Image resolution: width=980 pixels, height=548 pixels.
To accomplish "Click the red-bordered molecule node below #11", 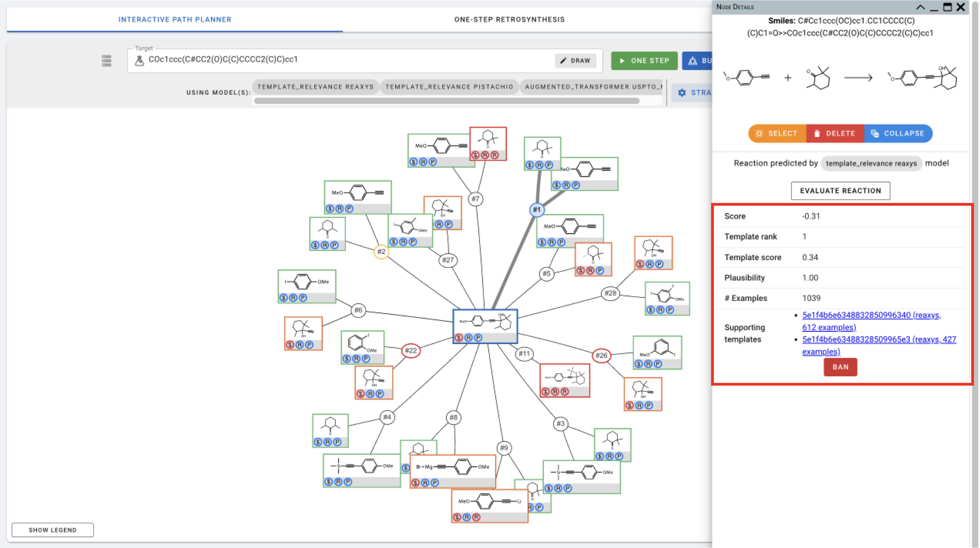I will 565,381.
